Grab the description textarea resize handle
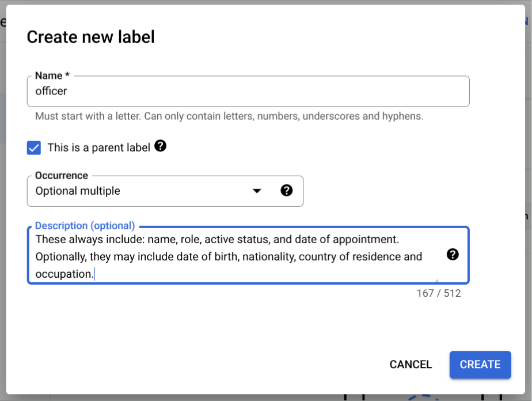Image resolution: width=532 pixels, height=401 pixels. click(435, 282)
